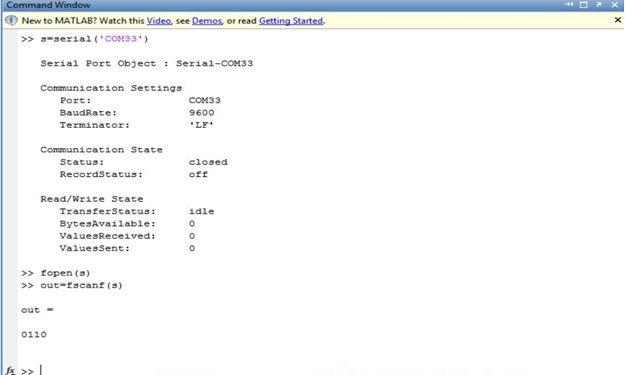Click the RecordStatus value off
The width and height of the screenshot is (626, 375).
point(198,175)
